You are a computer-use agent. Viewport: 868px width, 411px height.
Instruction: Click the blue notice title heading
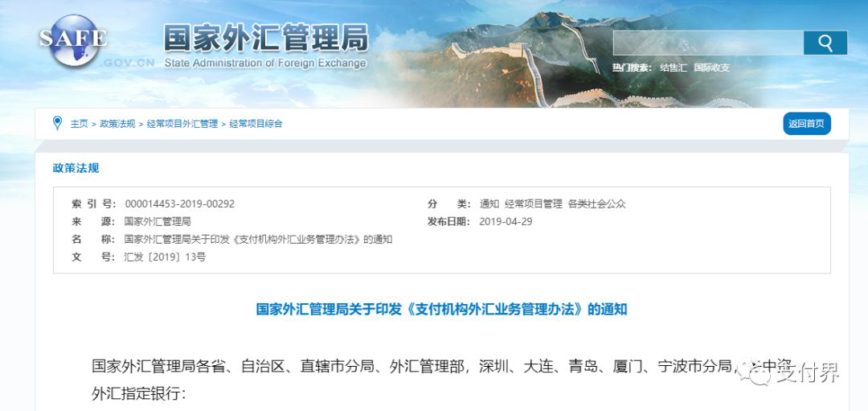441,309
